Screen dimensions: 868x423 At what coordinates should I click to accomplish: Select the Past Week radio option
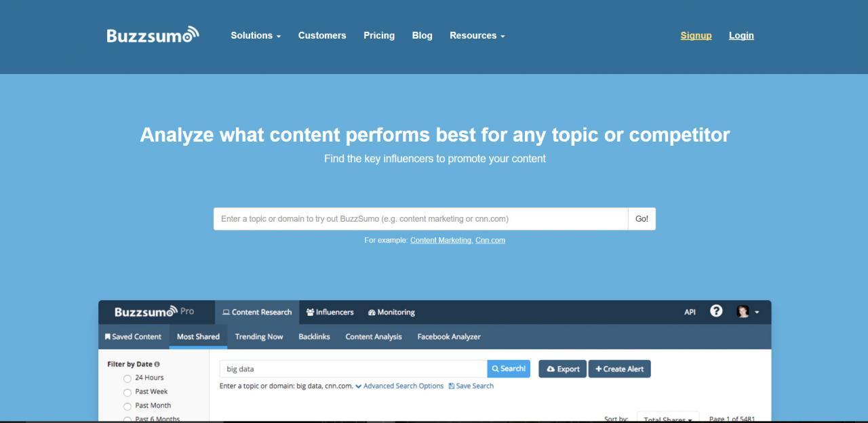click(127, 392)
